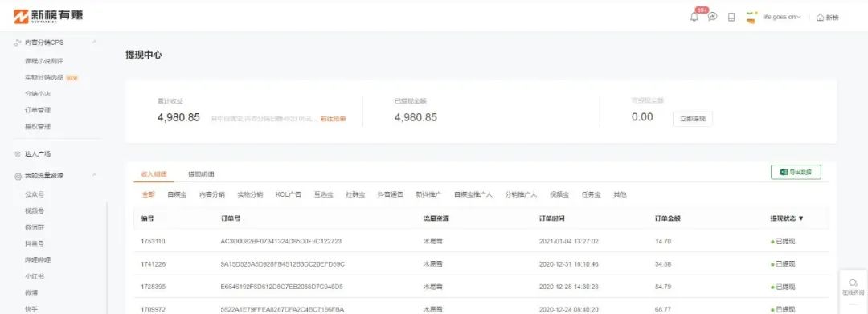Click order number 1728395
The height and width of the screenshot is (314, 868).
(x=153, y=287)
